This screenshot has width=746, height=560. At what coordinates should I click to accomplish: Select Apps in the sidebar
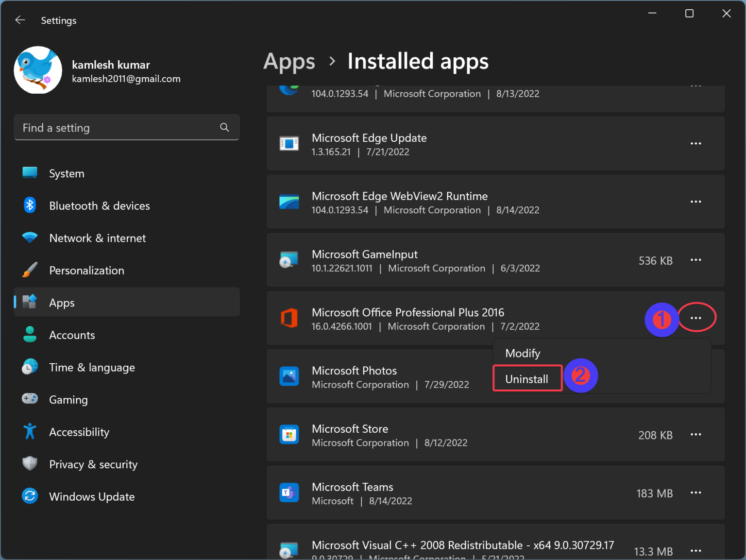point(127,302)
